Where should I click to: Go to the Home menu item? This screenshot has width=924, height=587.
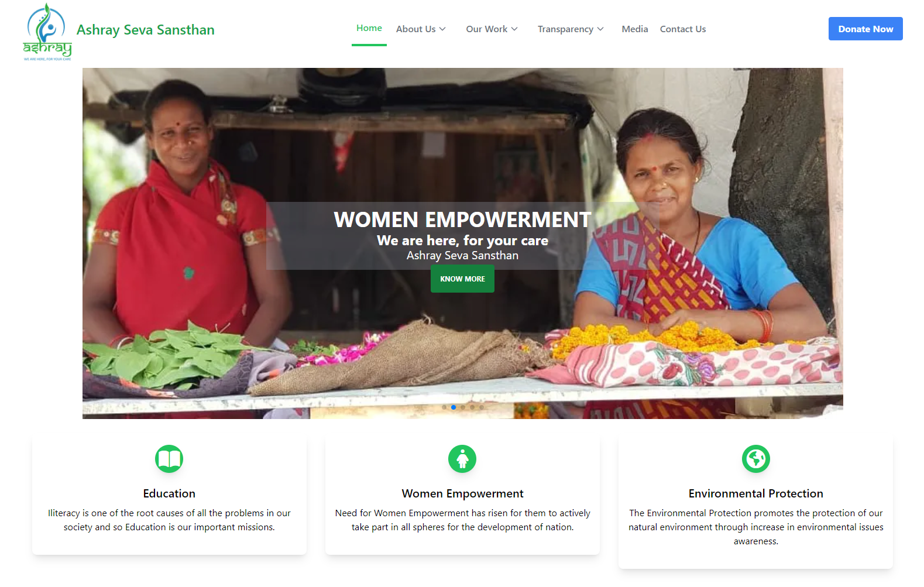click(x=369, y=28)
